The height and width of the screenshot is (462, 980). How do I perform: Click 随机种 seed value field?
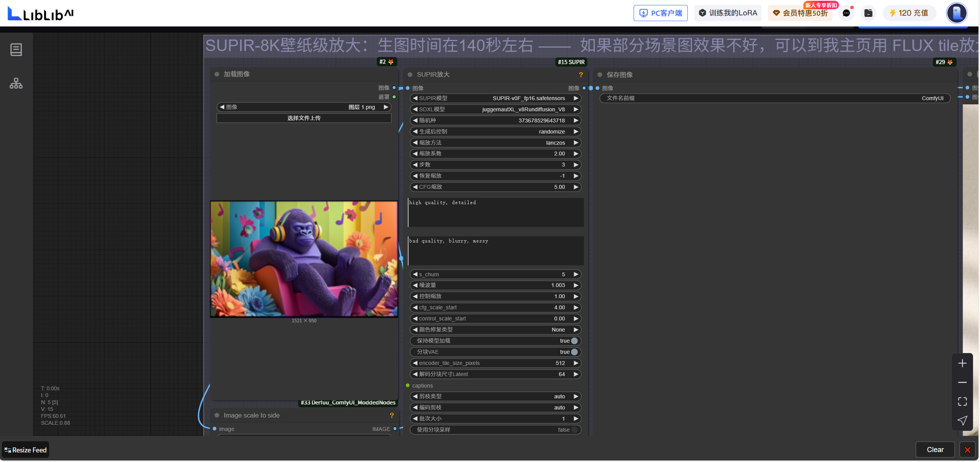[x=495, y=120]
